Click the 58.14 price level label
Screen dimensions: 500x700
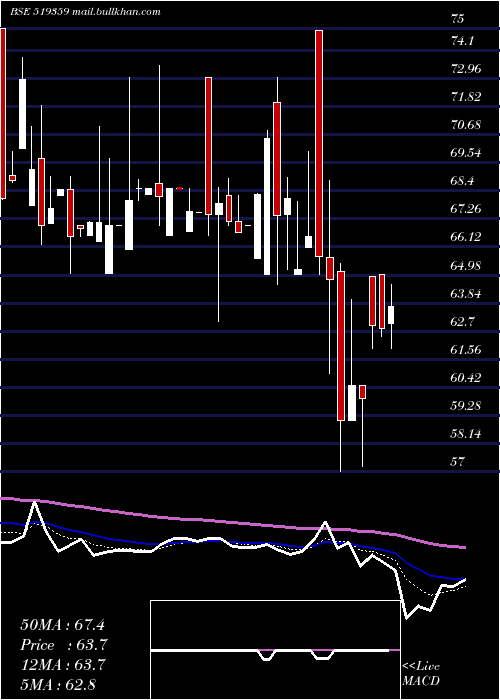pos(467,434)
